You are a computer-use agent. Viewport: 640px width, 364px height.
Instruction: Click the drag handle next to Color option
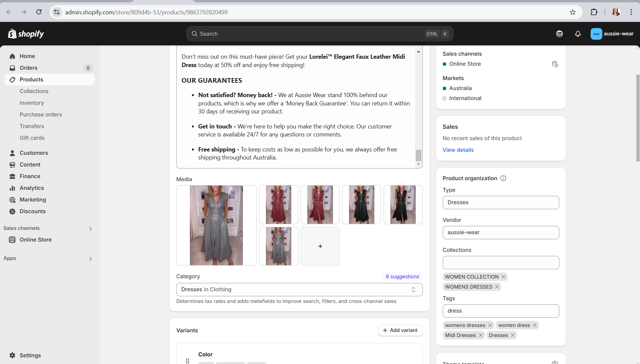click(x=188, y=361)
